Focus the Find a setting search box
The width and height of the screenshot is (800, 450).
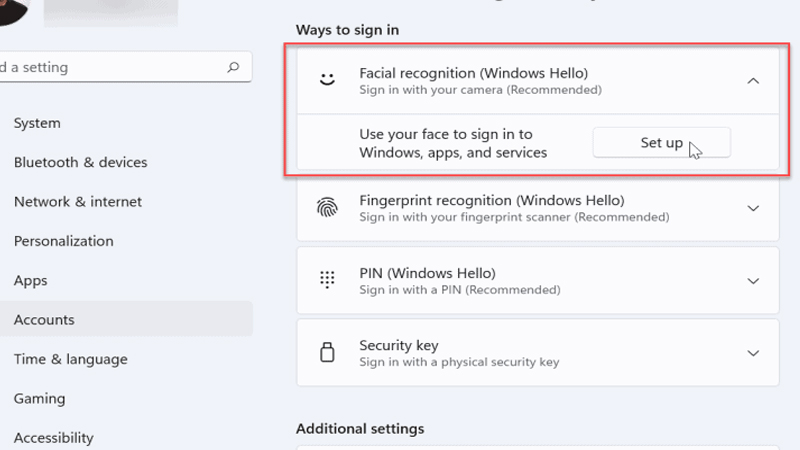[110, 68]
